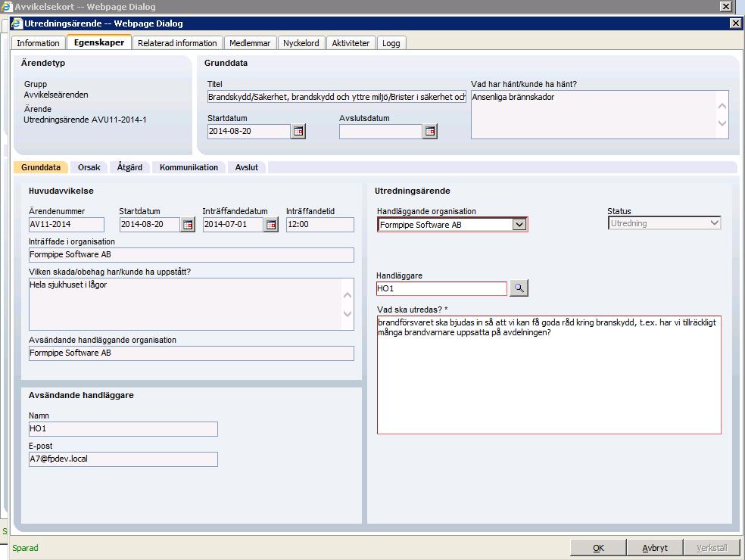Click the Ärendenummer field AV11-2014

point(67,224)
